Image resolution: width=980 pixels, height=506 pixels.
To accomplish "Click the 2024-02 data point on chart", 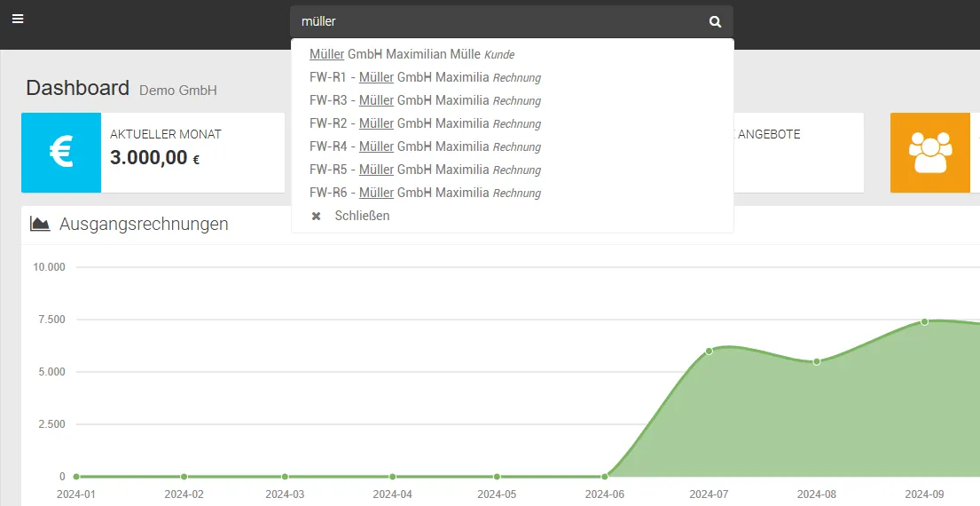I will (184, 477).
